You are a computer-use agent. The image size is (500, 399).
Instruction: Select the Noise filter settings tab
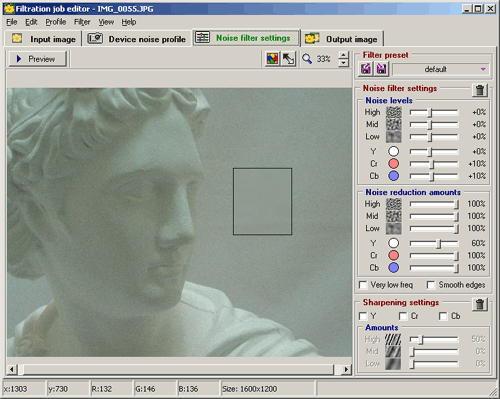(x=246, y=38)
